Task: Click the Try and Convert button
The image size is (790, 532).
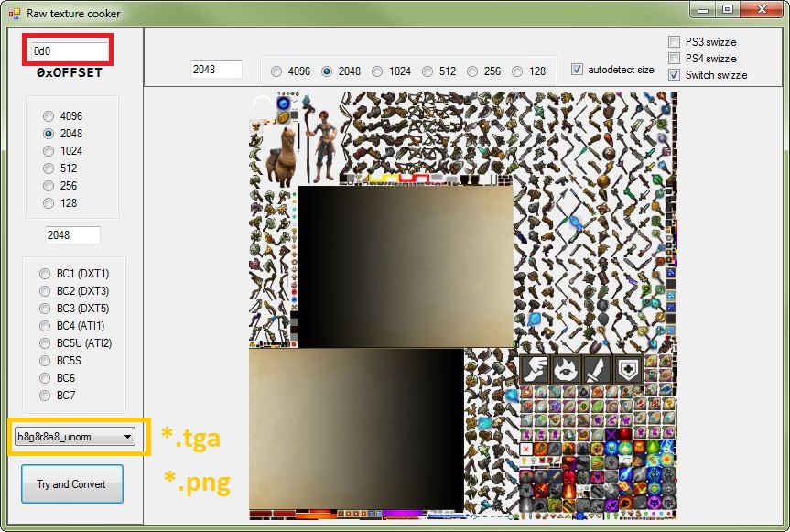Action: point(72,484)
